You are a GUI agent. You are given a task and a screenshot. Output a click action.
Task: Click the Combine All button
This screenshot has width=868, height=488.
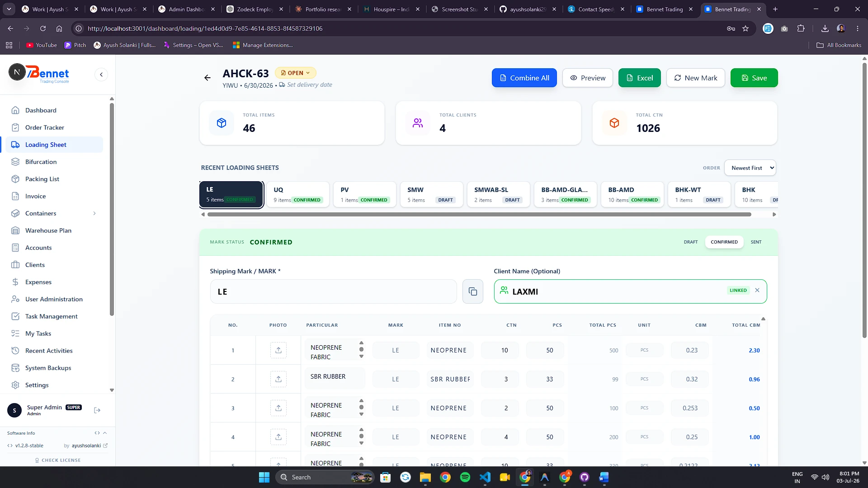pyautogui.click(x=524, y=78)
